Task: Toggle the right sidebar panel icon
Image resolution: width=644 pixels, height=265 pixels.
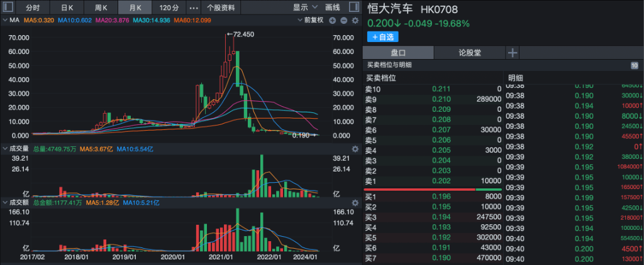Action: tap(353, 7)
